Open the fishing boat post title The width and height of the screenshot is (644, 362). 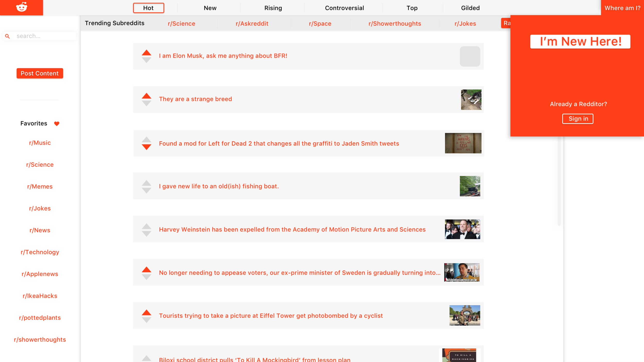(219, 186)
